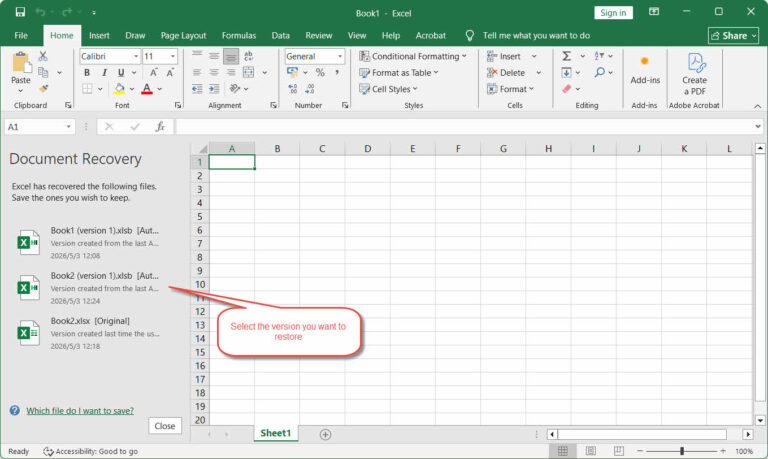Click the Sort and Filter icon
The height and width of the screenshot is (459, 768).
600,56
